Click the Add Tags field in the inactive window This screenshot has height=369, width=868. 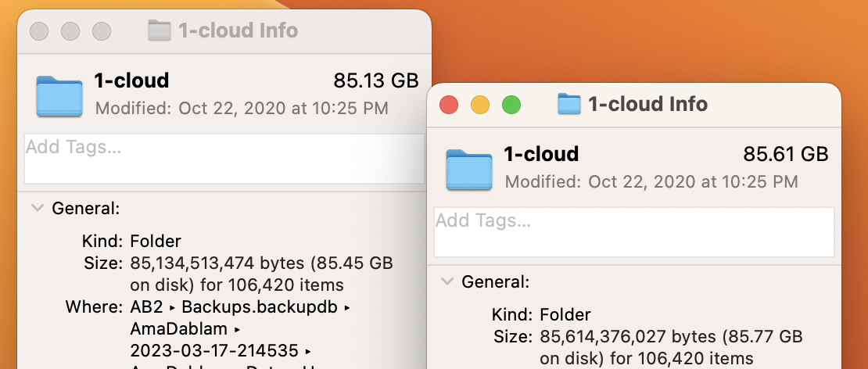(224, 159)
